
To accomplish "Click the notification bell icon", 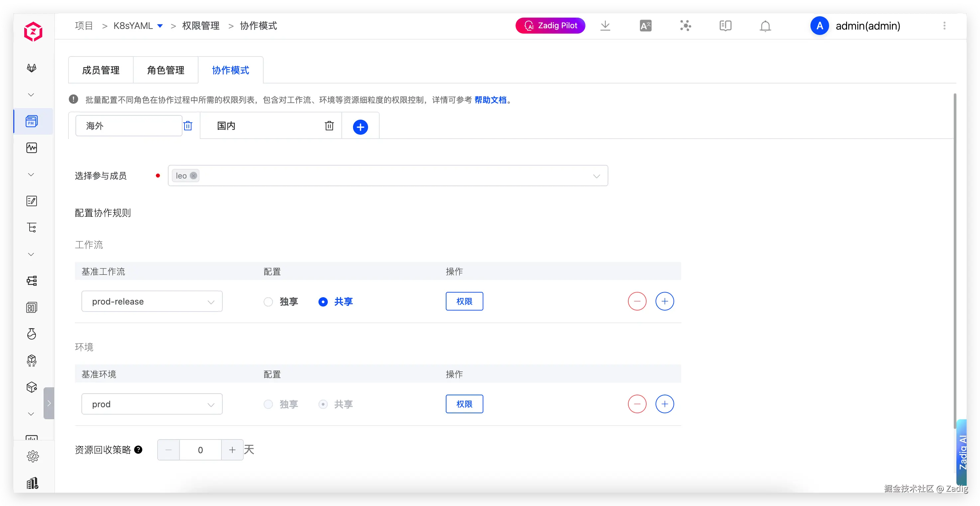I will click(765, 26).
